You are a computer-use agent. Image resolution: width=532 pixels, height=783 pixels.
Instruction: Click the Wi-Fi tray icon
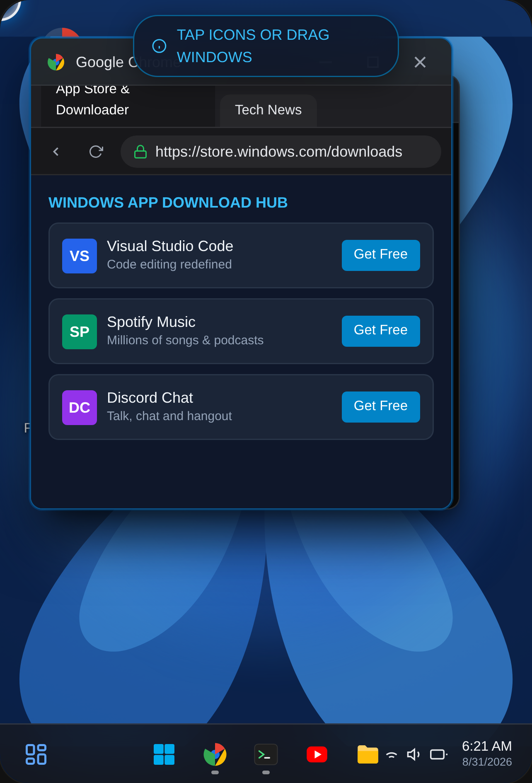[392, 755]
